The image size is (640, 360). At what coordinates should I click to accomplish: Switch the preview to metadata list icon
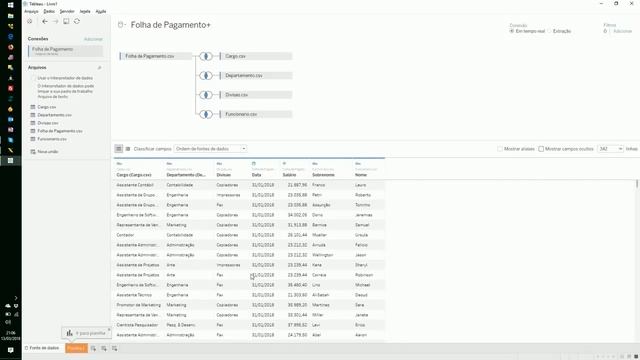point(128,149)
